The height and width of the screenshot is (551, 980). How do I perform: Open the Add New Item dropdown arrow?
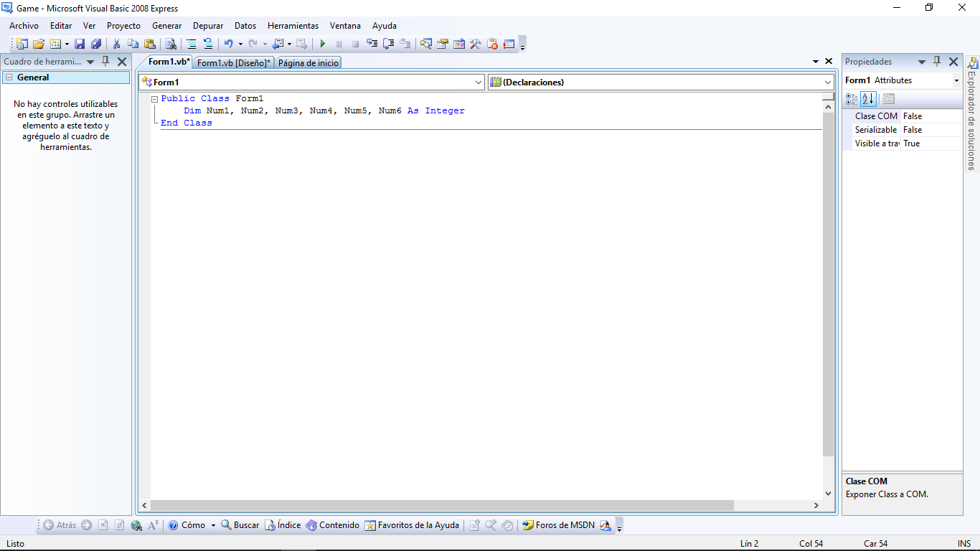[67, 44]
